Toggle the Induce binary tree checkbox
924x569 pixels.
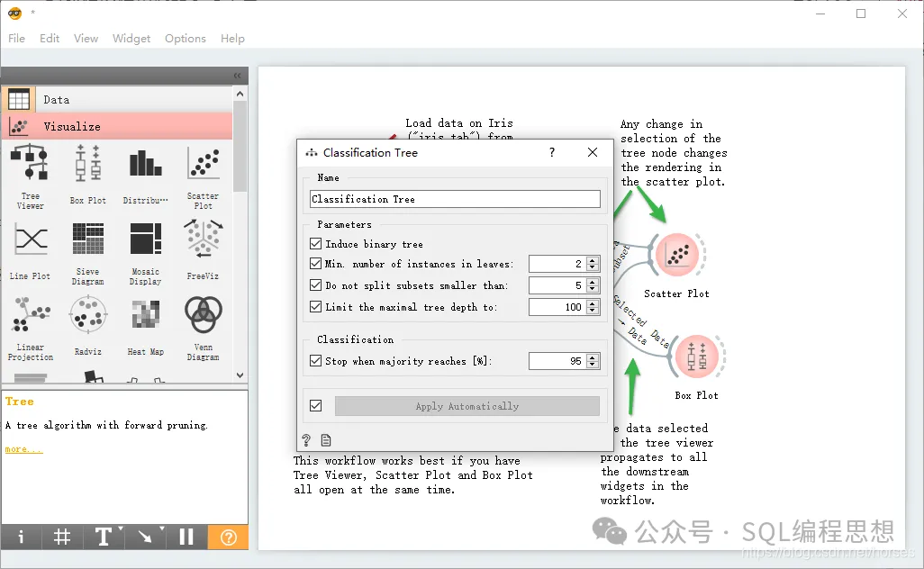(x=316, y=243)
